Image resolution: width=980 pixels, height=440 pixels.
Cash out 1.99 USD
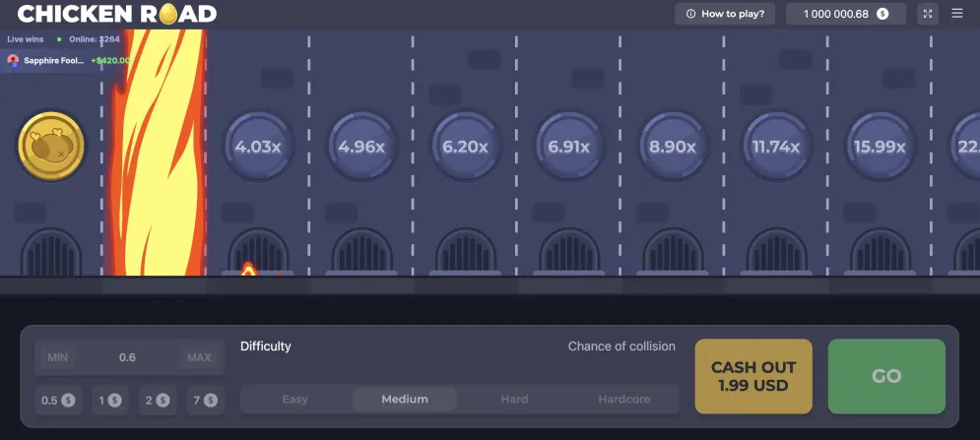tap(753, 376)
